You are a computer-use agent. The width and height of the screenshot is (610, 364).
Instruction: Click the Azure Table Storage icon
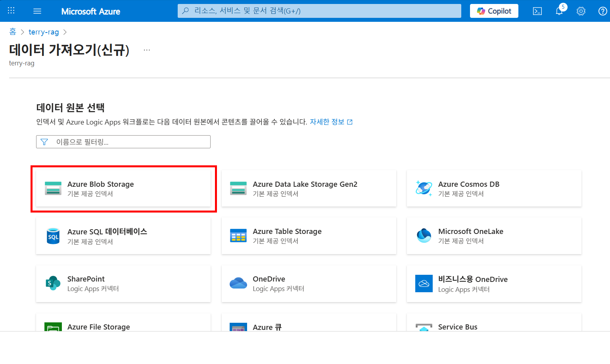pyautogui.click(x=238, y=236)
